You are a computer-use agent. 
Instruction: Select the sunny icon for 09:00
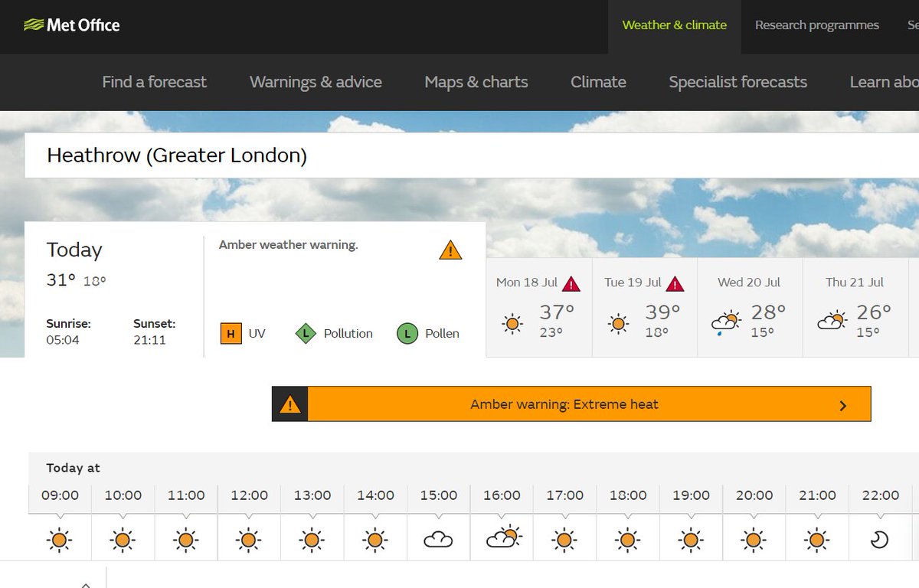[59, 539]
